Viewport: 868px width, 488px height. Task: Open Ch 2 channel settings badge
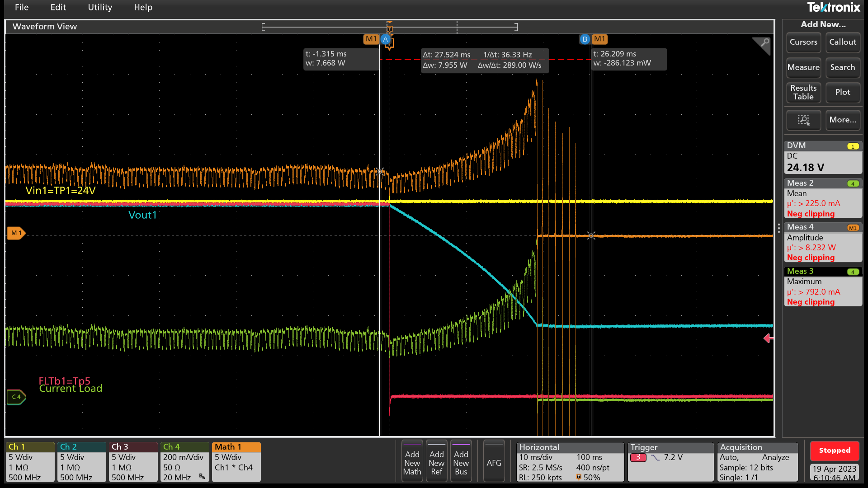82,462
